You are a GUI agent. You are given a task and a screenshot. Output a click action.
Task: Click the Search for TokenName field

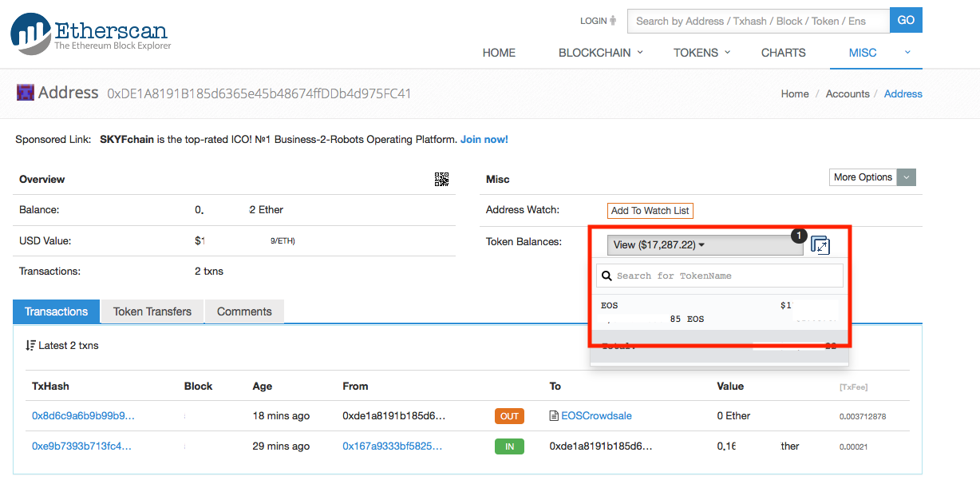point(720,276)
